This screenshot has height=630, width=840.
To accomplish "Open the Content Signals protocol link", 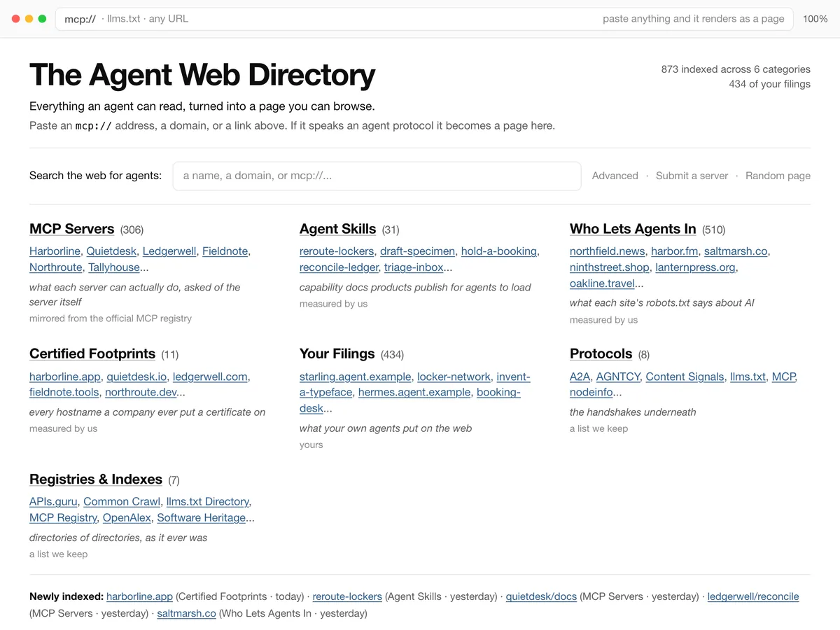I will (x=685, y=377).
